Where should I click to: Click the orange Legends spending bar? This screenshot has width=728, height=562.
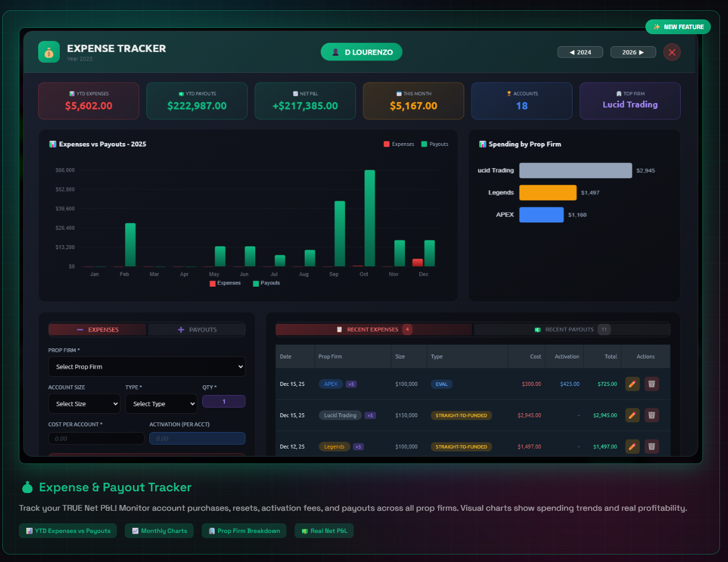tap(548, 193)
